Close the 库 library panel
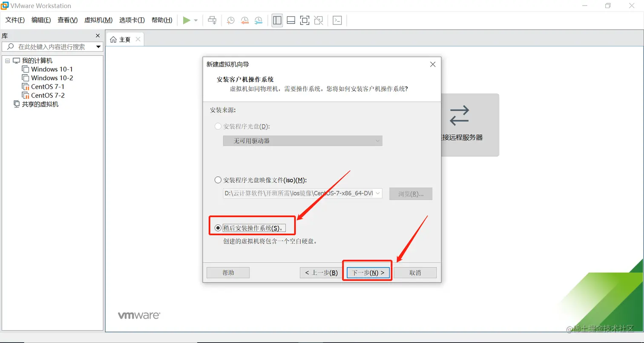Viewport: 644px width, 343px height. (x=98, y=36)
